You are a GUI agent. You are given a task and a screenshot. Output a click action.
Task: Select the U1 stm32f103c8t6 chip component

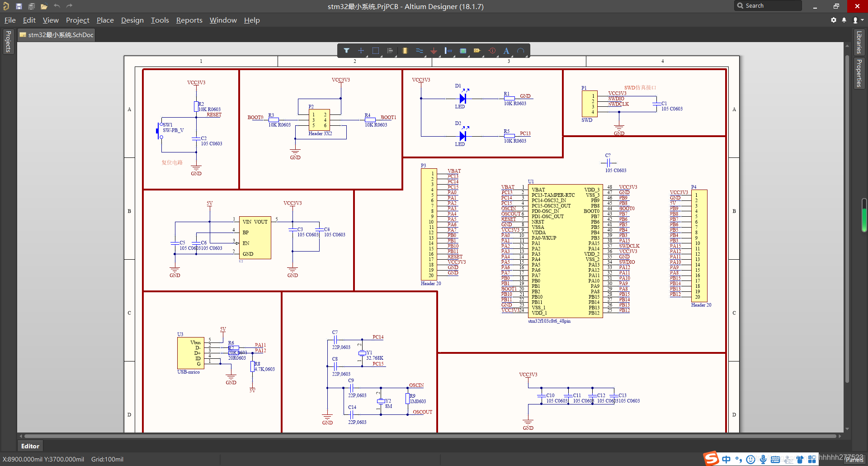[x=565, y=251]
